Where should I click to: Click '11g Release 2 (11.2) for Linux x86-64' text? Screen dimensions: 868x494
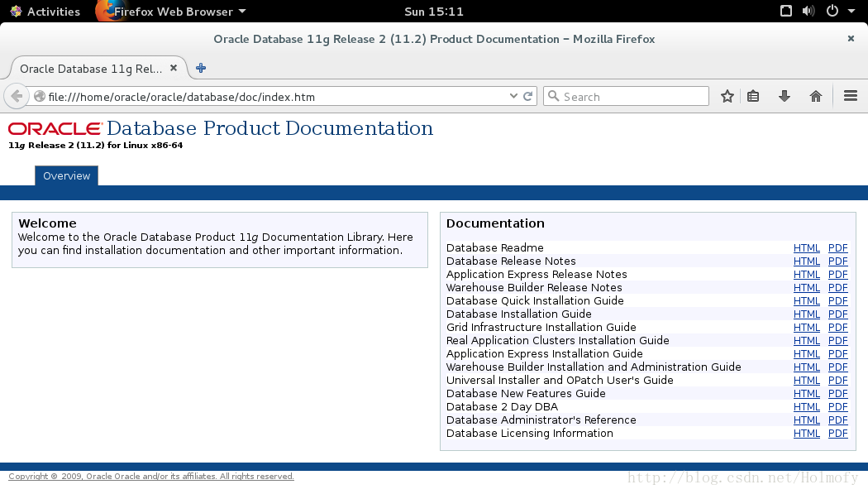96,145
